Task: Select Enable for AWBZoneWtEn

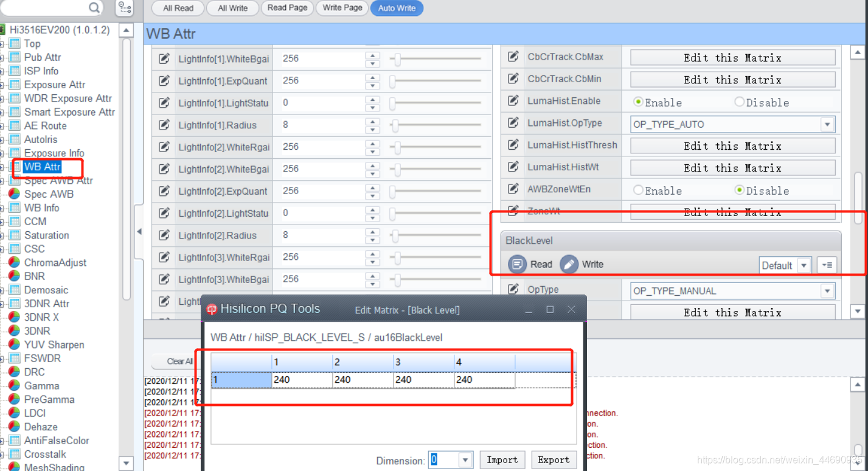Action: 638,190
